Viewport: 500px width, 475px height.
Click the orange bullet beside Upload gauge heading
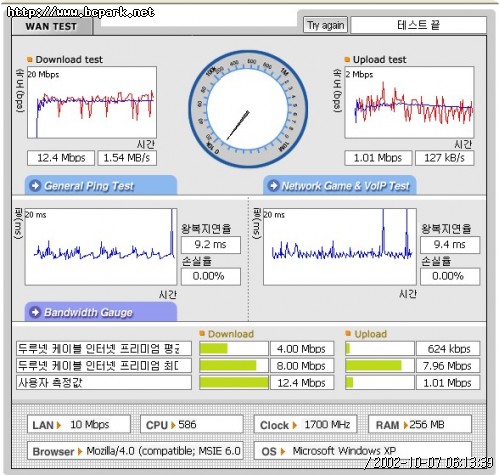pyautogui.click(x=348, y=333)
